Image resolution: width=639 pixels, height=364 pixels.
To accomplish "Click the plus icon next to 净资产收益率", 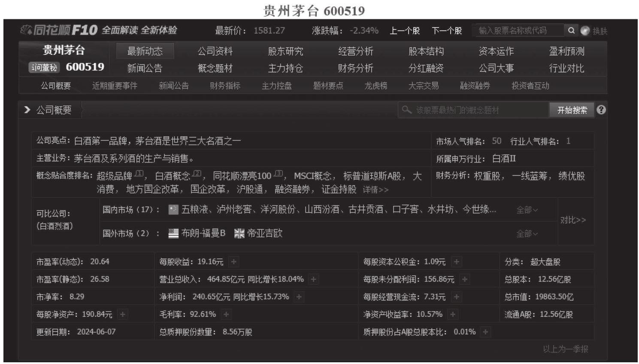I will click(x=453, y=314).
